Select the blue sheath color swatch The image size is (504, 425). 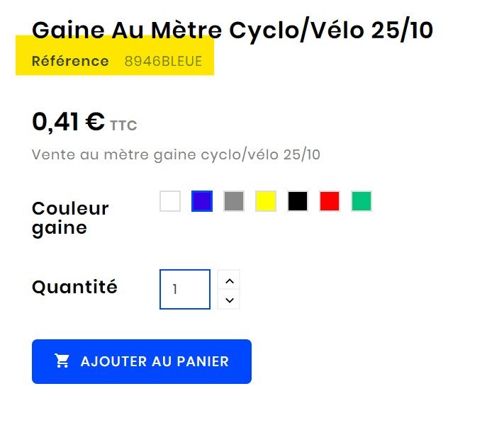(202, 201)
